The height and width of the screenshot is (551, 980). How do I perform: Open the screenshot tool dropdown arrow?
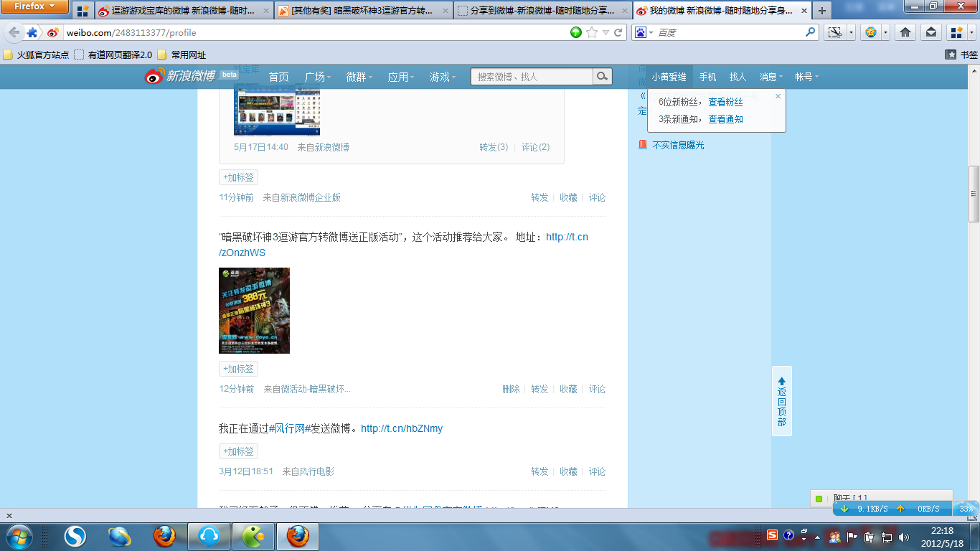851,32
